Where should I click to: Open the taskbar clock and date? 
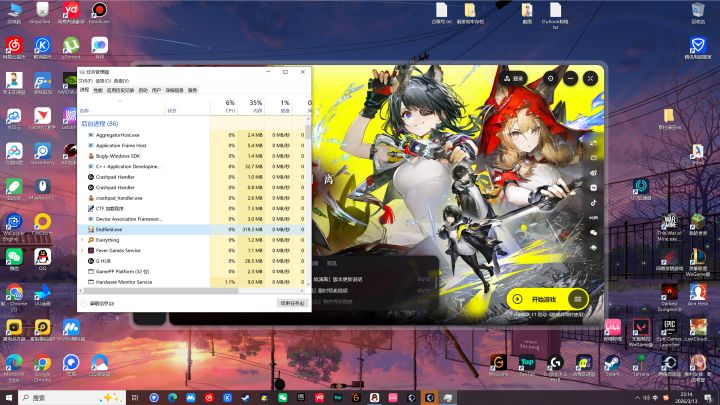(686, 398)
